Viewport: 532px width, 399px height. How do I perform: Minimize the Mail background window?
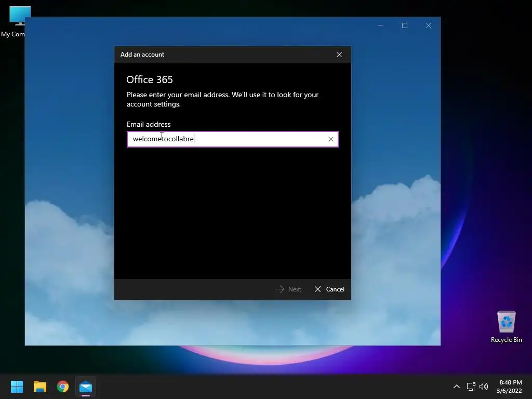[x=381, y=25]
